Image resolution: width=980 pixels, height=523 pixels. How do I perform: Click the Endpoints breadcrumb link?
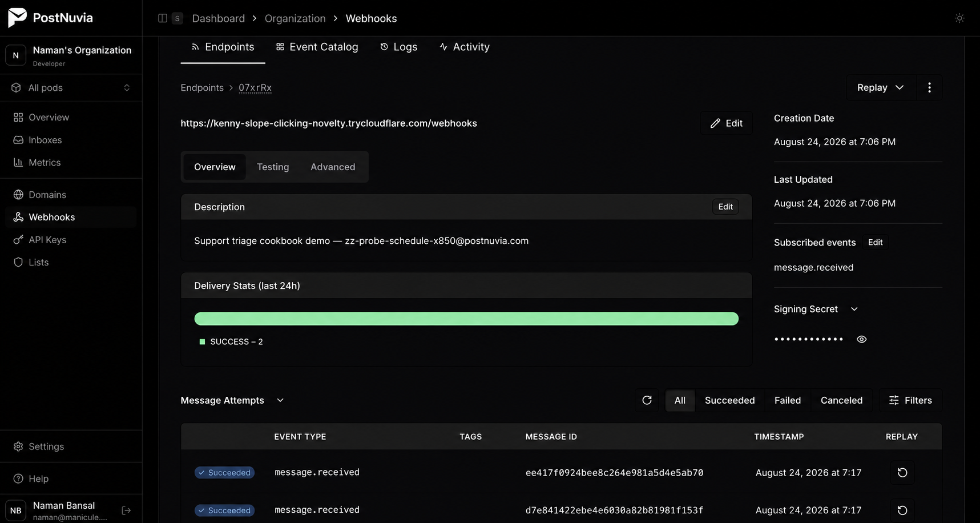202,87
